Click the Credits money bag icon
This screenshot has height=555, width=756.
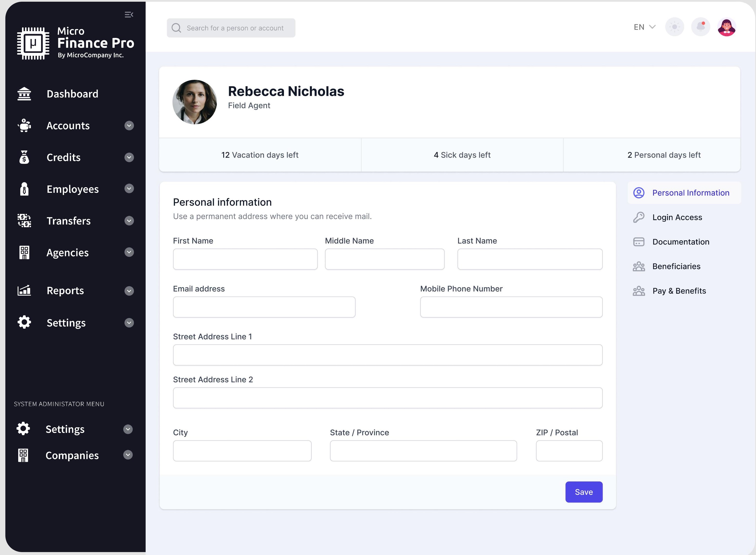(24, 157)
